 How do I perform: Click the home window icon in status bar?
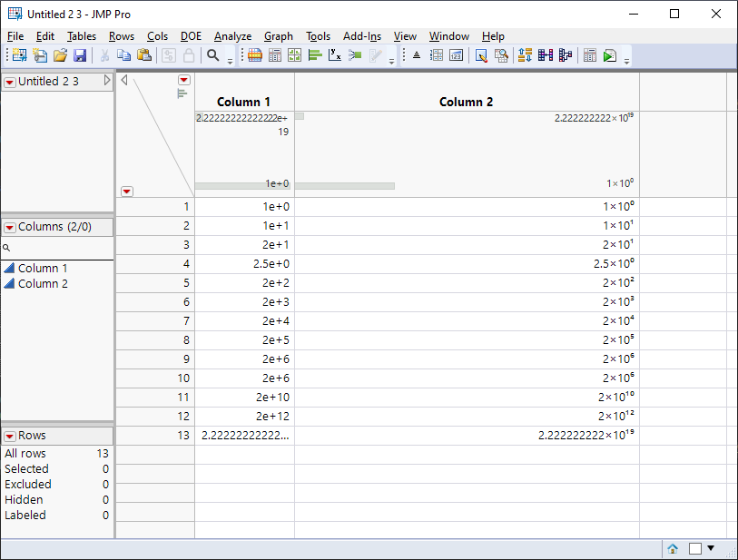tap(673, 549)
